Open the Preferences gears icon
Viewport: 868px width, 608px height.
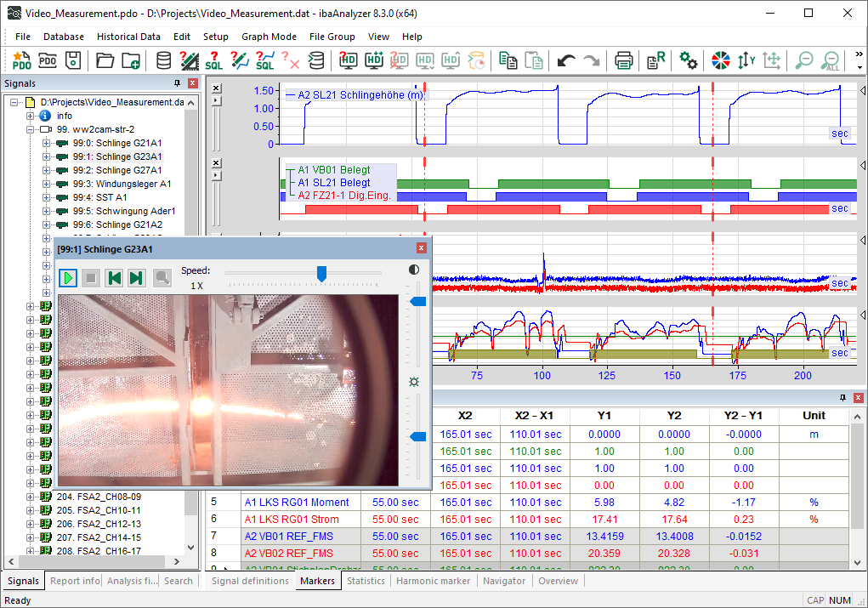[x=689, y=60]
